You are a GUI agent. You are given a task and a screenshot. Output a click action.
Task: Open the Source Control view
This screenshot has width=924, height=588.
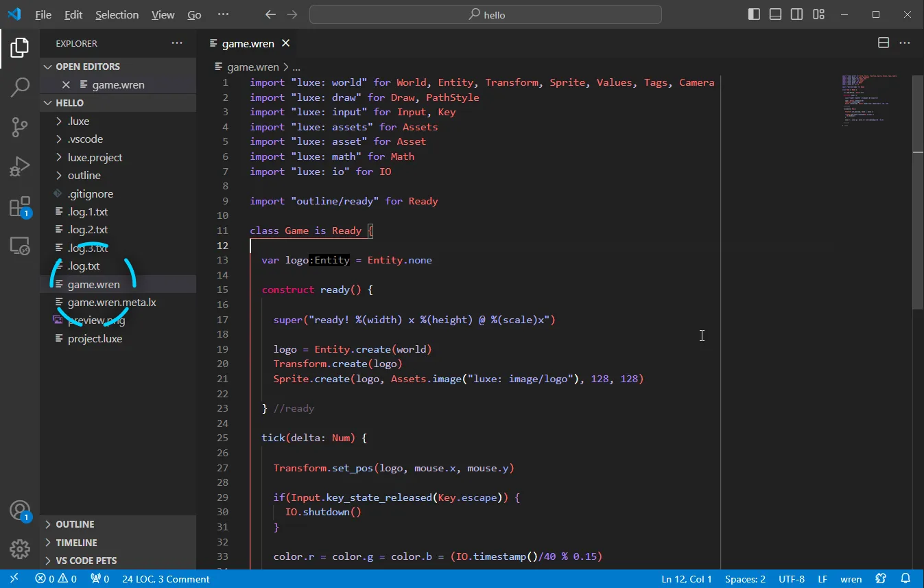click(x=20, y=127)
